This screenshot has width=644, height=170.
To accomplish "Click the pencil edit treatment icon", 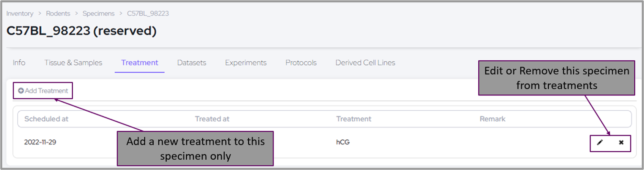I will tap(600, 143).
